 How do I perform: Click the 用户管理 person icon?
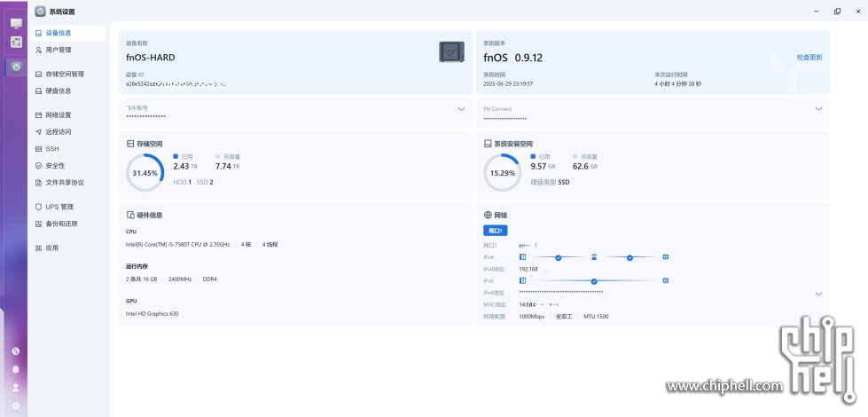[38, 50]
